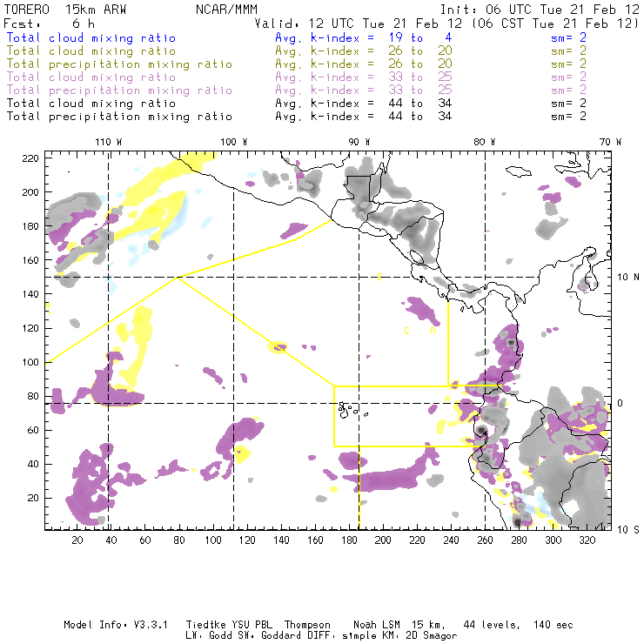Image resolution: width=644 pixels, height=644 pixels.
Task: Click the black 'Total precipitation mixing ratio' legend label
Action: (119, 117)
